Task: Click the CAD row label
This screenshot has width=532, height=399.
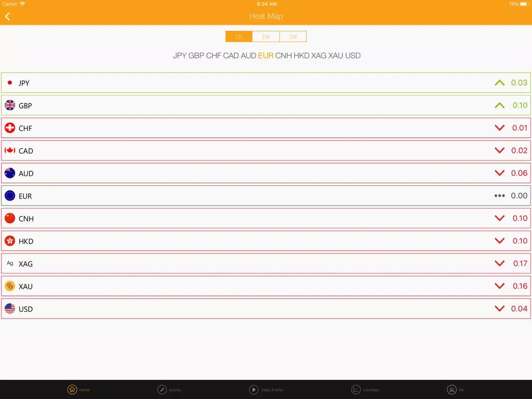Action: [26, 151]
